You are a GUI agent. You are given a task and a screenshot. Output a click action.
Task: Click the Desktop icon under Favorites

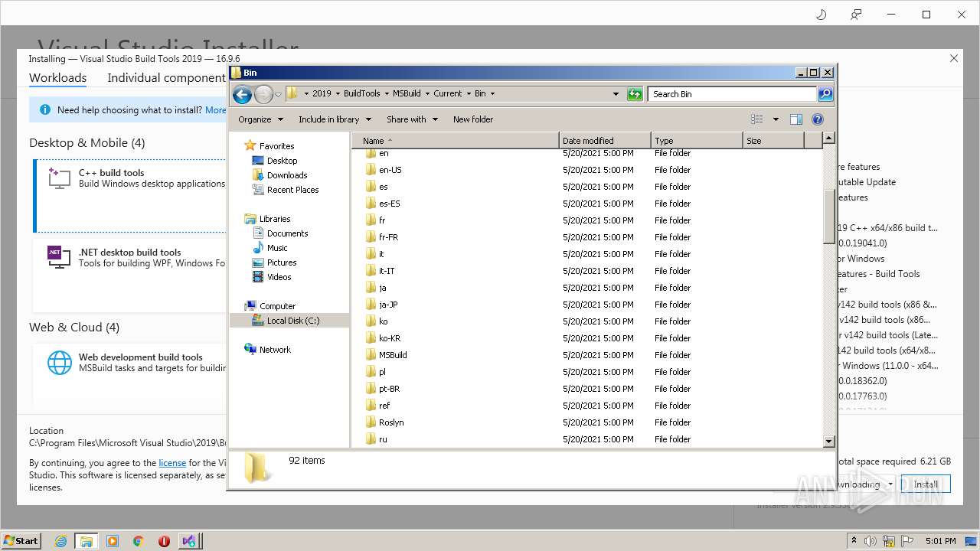click(258, 161)
